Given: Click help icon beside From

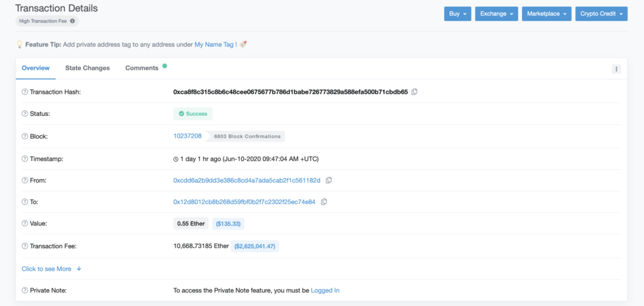Looking at the screenshot, I should (25, 180).
